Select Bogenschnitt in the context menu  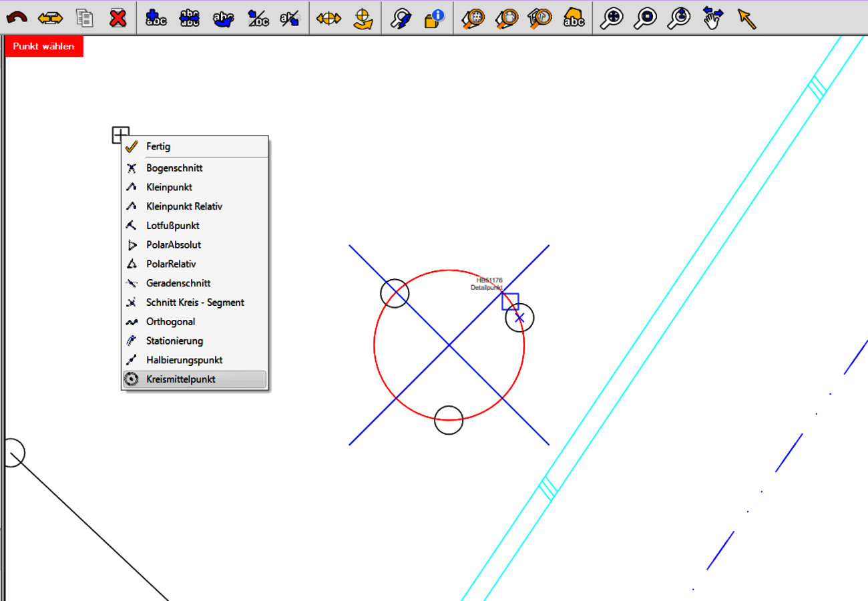pos(174,168)
